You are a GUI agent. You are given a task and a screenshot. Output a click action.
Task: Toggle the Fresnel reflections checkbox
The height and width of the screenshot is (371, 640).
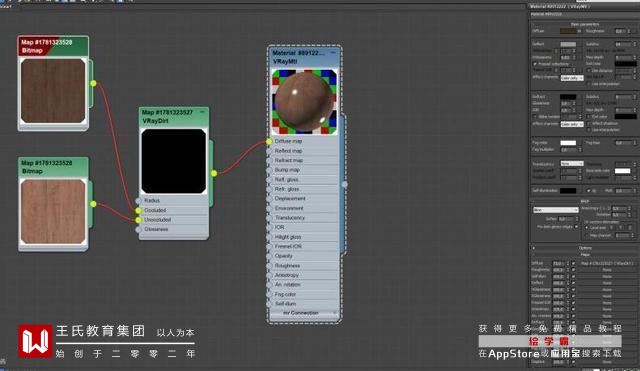[x=535, y=64]
